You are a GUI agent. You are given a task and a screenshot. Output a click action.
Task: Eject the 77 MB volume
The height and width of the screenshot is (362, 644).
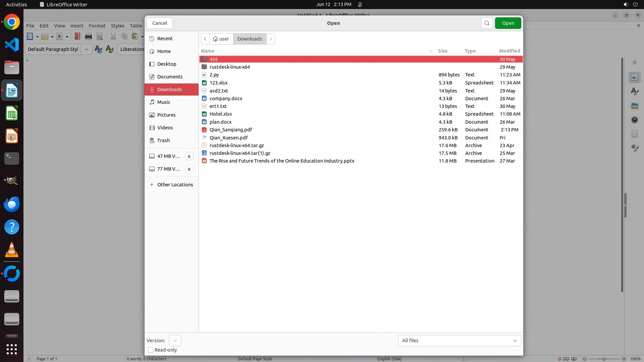tap(189, 169)
